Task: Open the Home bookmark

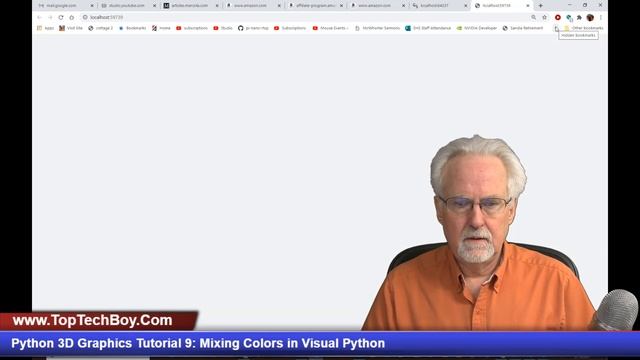Action: (x=161, y=28)
